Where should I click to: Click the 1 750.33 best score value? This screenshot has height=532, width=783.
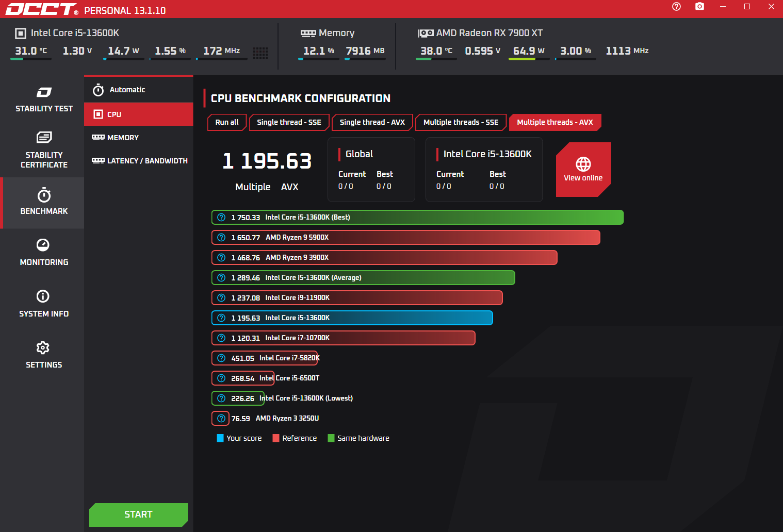(x=246, y=218)
